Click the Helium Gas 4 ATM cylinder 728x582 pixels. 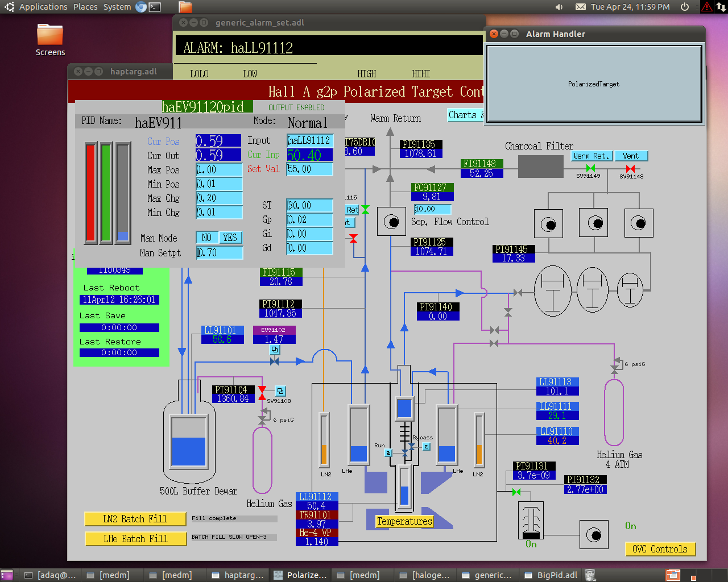click(x=614, y=412)
